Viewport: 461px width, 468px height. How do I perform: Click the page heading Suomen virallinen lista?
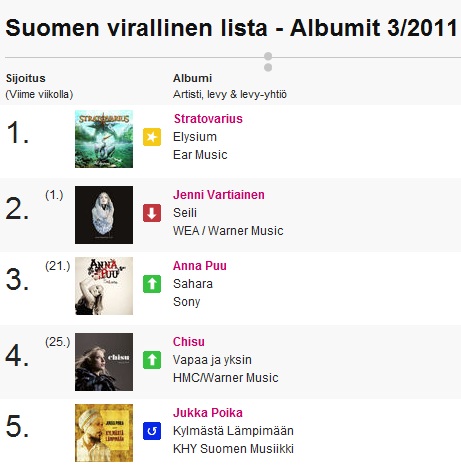pos(137,28)
